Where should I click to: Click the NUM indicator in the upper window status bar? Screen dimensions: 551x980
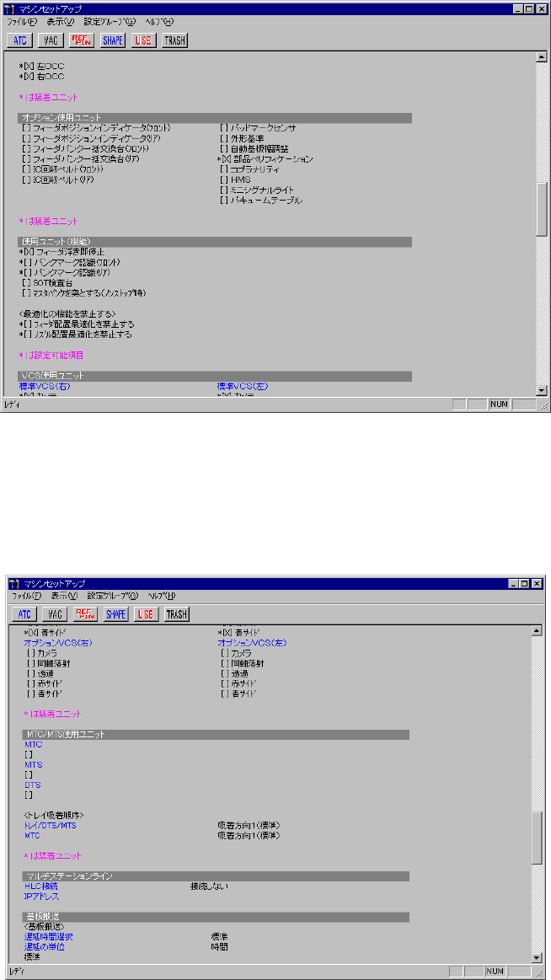pyautogui.click(x=499, y=405)
